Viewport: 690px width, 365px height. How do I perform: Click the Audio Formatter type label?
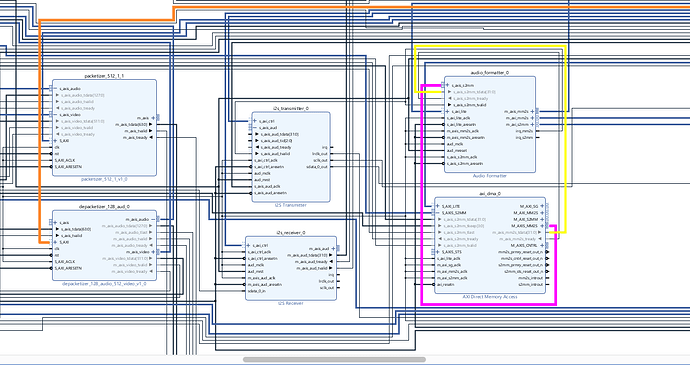pyautogui.click(x=490, y=176)
